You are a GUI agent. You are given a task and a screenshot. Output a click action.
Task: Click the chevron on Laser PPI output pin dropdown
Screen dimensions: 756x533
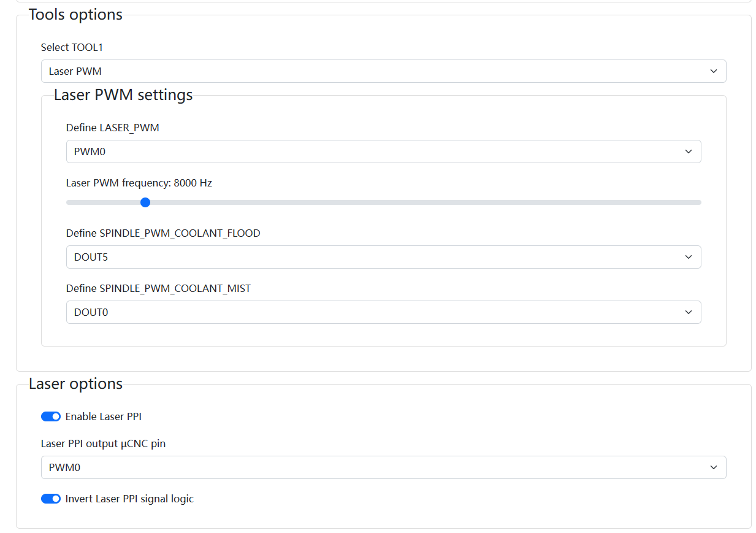pyautogui.click(x=714, y=467)
